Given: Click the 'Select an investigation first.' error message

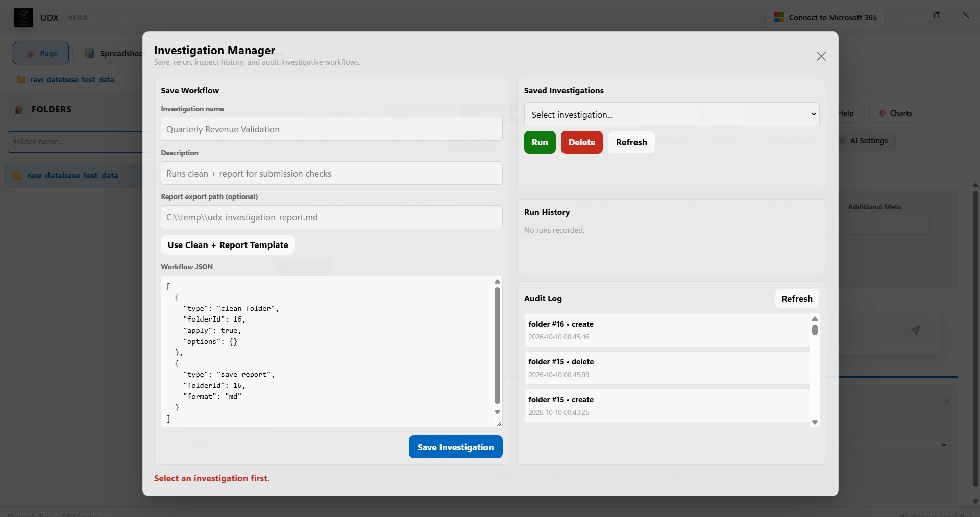Looking at the screenshot, I should tap(212, 478).
